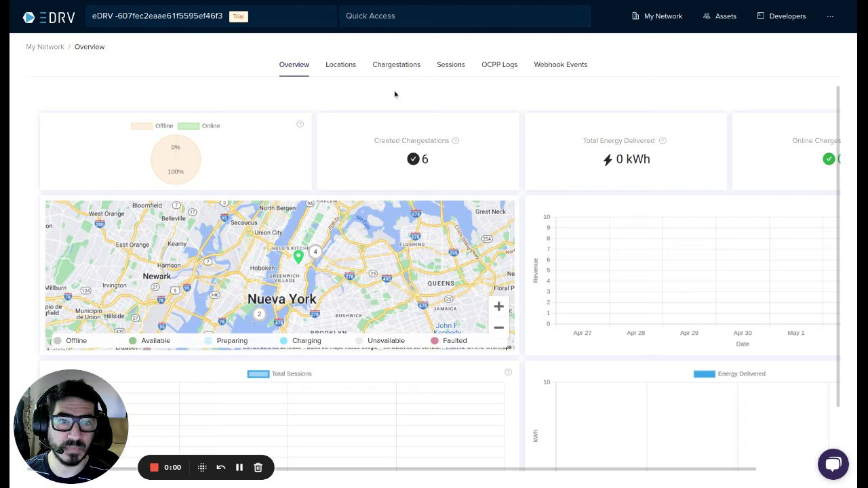Switch to the Sessions tab
This screenshot has height=488, width=868.
[x=451, y=64]
